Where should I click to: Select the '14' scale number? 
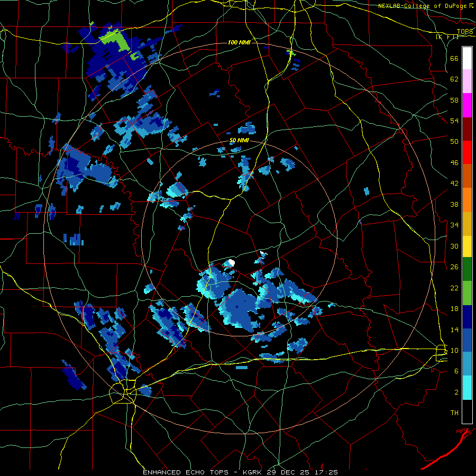pyautogui.click(x=454, y=329)
